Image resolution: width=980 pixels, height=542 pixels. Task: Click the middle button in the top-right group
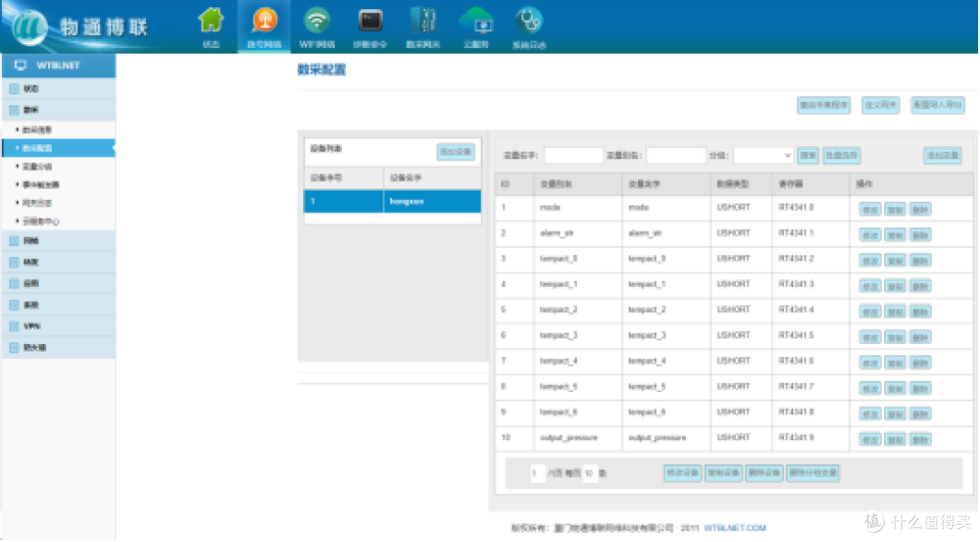point(880,105)
